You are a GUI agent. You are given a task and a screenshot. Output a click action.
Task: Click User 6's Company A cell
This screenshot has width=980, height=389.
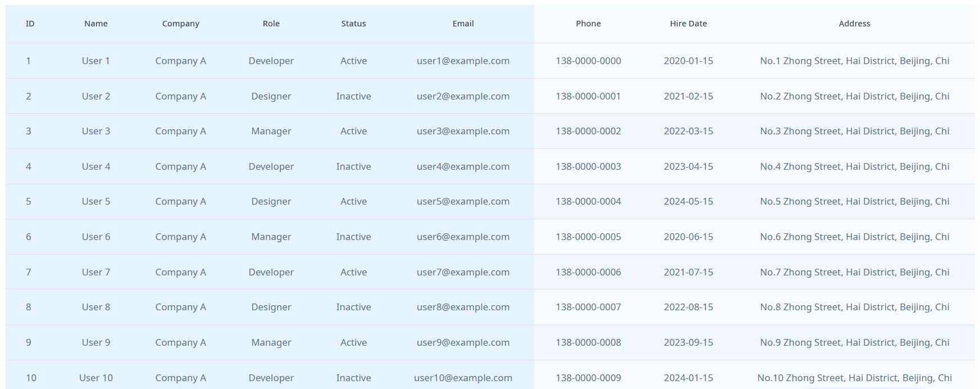(181, 237)
